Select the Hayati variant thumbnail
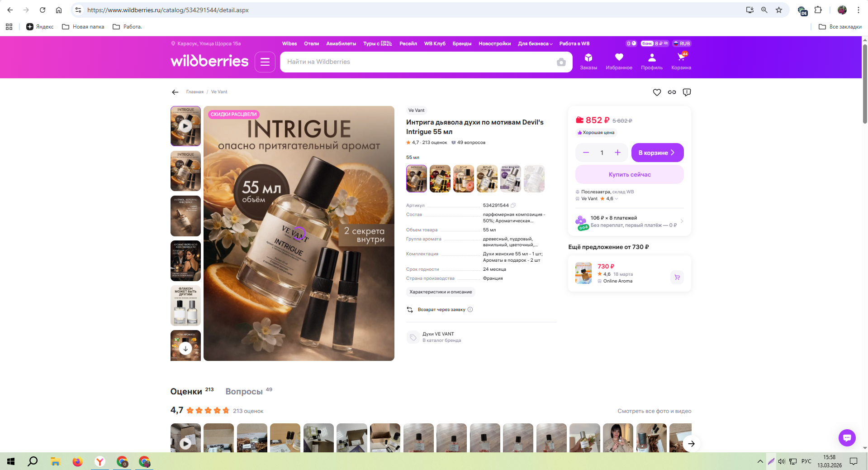 (440, 178)
